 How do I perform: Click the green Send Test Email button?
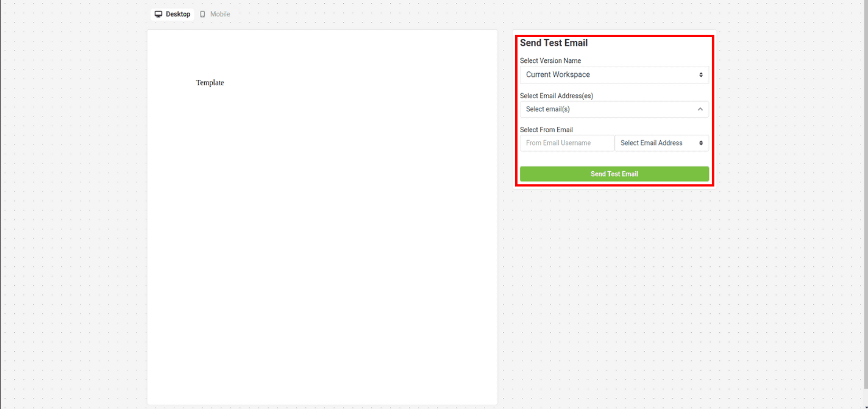click(x=614, y=174)
